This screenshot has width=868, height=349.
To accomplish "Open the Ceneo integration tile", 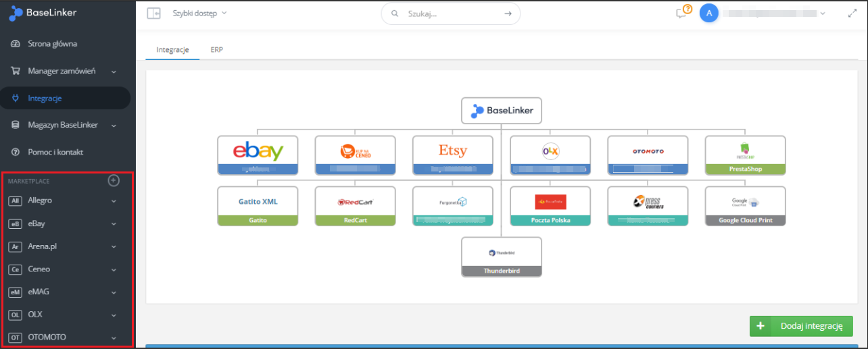I will (x=355, y=155).
